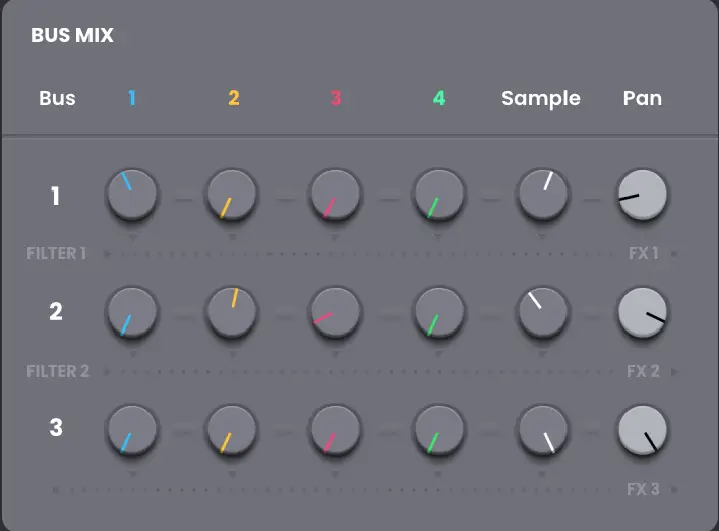This screenshot has width=719, height=531.
Task: Adjust row 3 Bus 4 green knob
Action: click(x=439, y=430)
